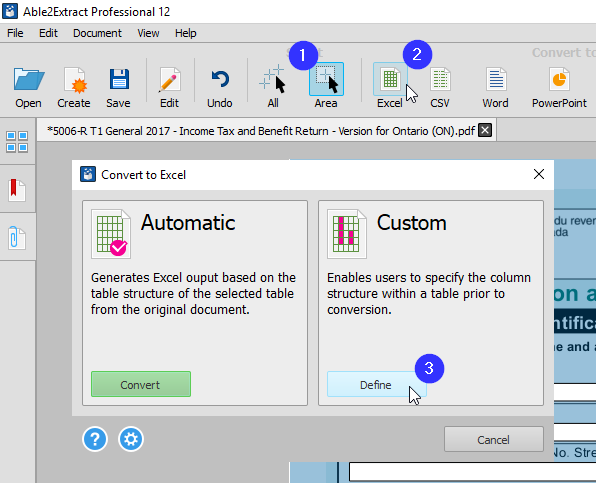Cancel the Convert to Excel dialog

(494, 439)
